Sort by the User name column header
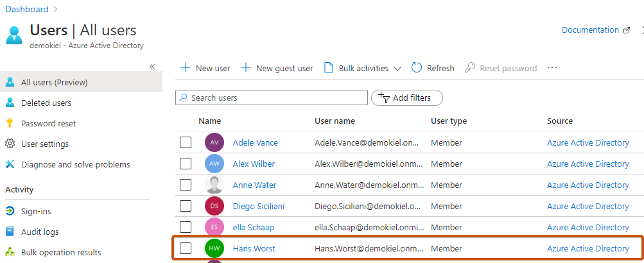 pos(335,121)
